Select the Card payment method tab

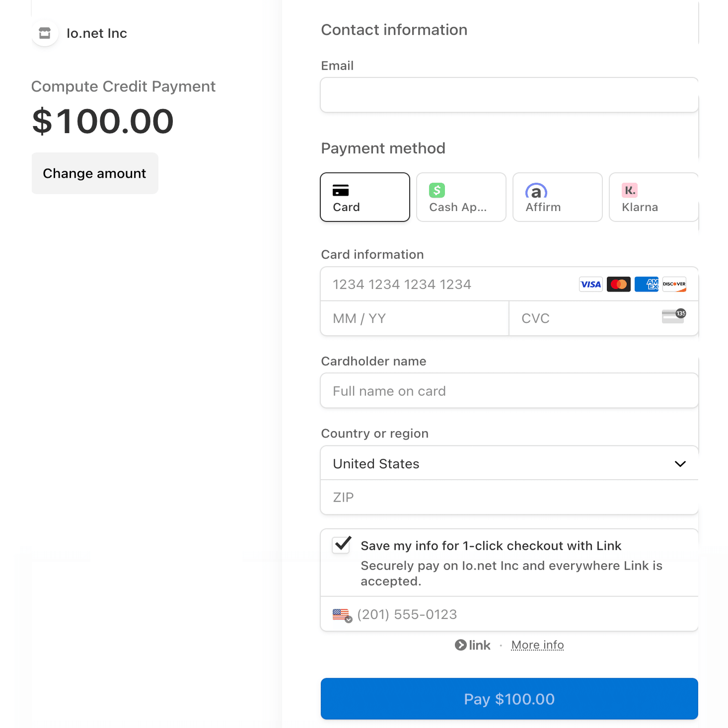(365, 197)
